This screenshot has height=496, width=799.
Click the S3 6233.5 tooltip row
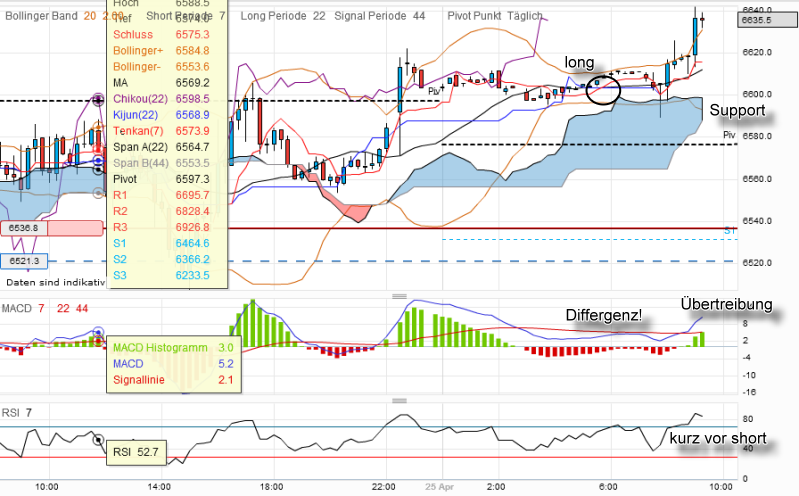[x=161, y=275]
